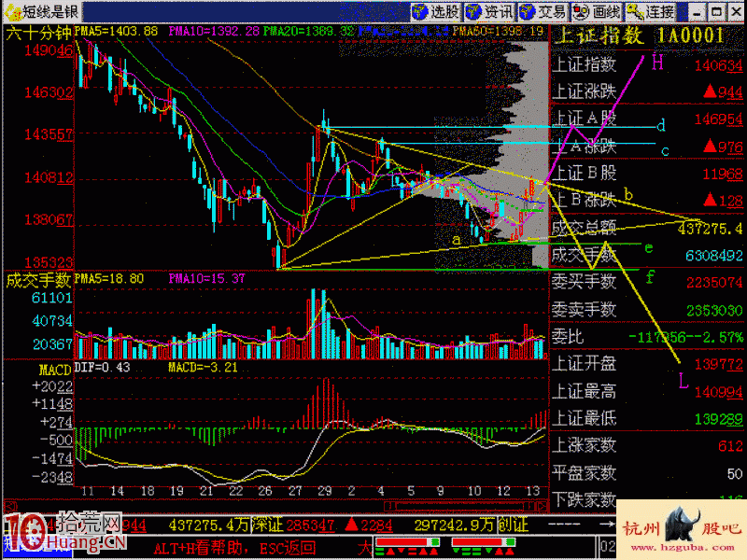
Task: Click the 成交手数 volume panel label
Action: pos(38,281)
